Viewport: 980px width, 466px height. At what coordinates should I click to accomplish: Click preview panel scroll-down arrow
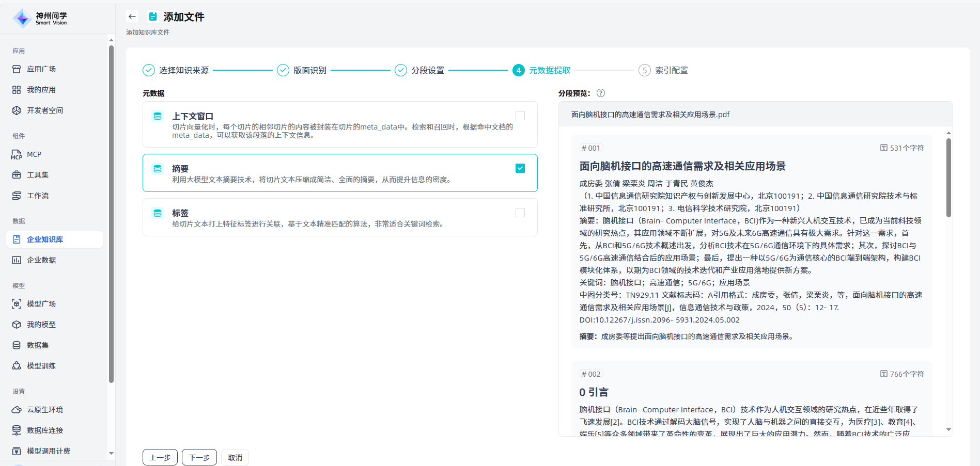pyautogui.click(x=948, y=429)
